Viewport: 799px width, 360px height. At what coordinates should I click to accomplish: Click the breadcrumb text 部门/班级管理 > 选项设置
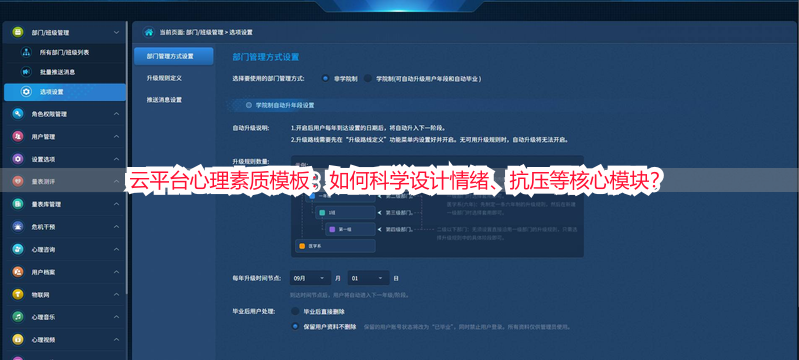(219, 32)
